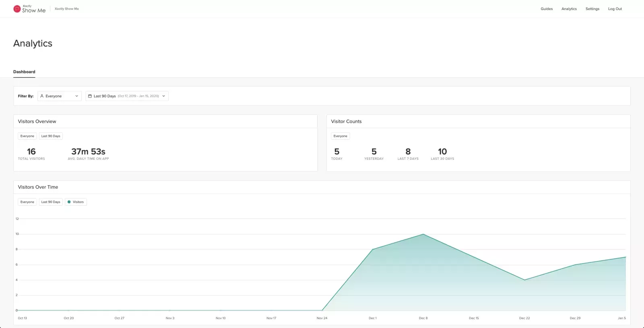The image size is (644, 328).
Task: Click the Dec 8 peak on the chart
Action: (x=423, y=234)
